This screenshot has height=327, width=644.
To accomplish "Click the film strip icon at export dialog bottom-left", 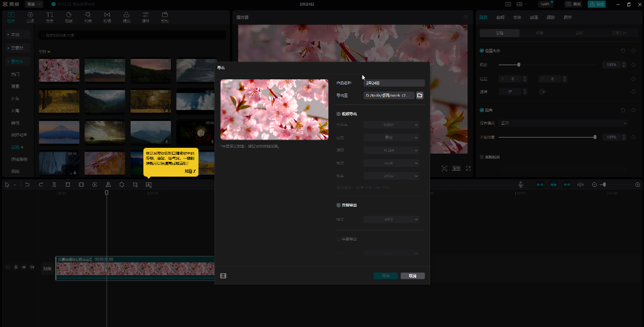I will (x=223, y=276).
